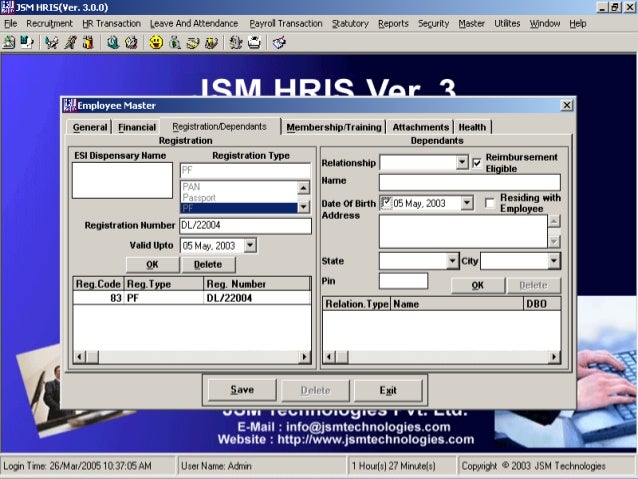Screen dimensions: 638x479
Task: Toggle the Reimbursement Eligible checkbox
Action: pos(477,163)
